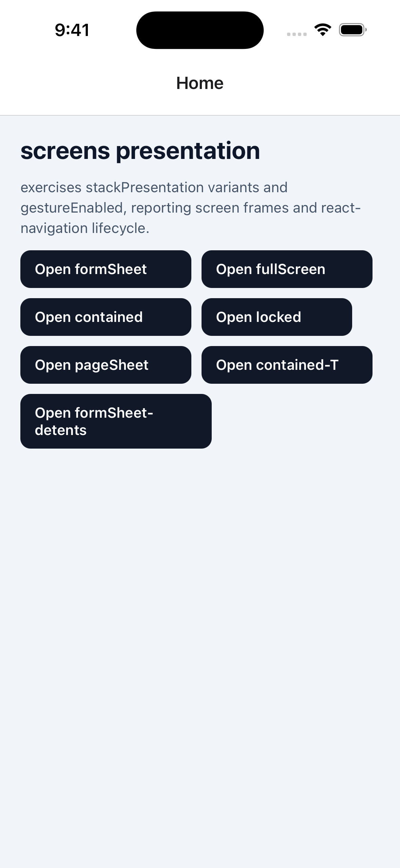
Task: Tap the screens presentation heading
Action: [x=140, y=151]
